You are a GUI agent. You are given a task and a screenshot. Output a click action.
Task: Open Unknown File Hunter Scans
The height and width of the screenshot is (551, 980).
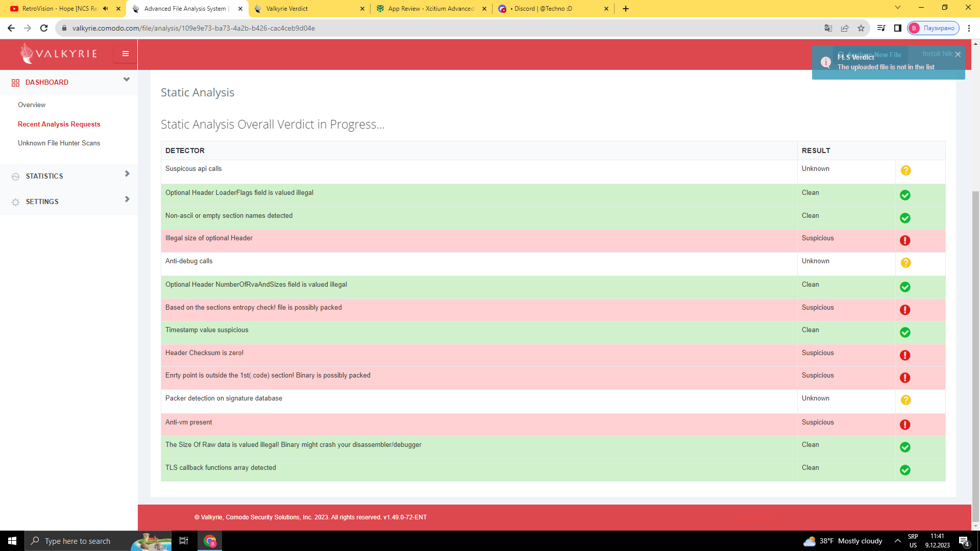click(x=59, y=143)
